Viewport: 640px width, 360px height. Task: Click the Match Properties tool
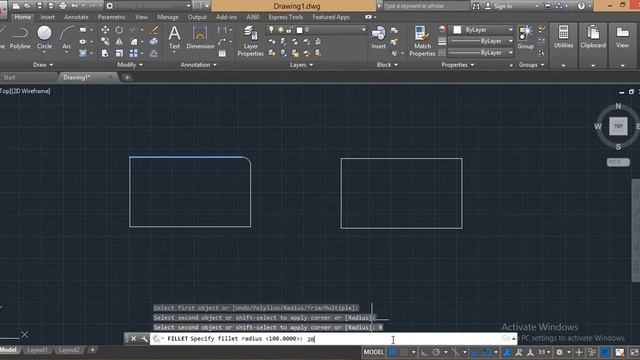(422, 41)
